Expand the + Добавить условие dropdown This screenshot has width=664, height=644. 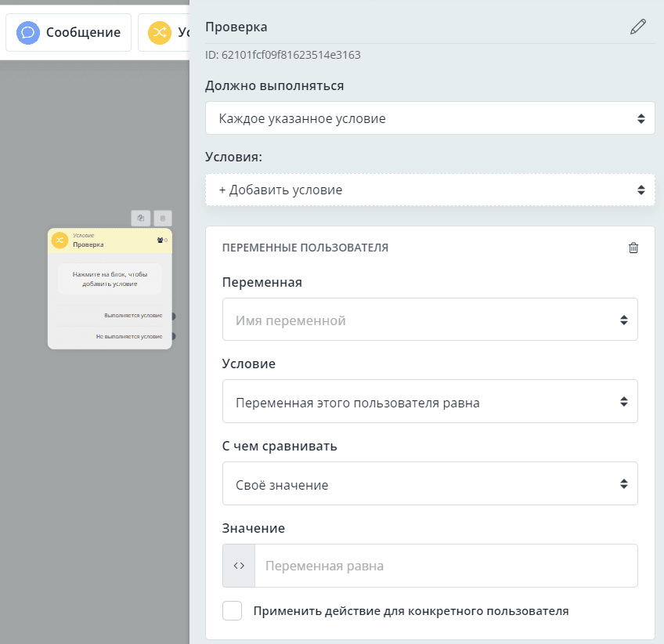coord(430,190)
